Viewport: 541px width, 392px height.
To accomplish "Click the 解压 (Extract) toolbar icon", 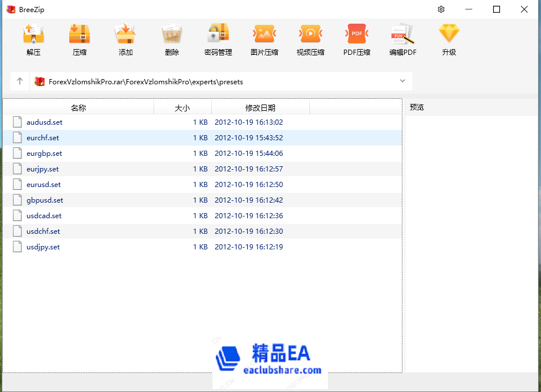I will click(x=33, y=39).
